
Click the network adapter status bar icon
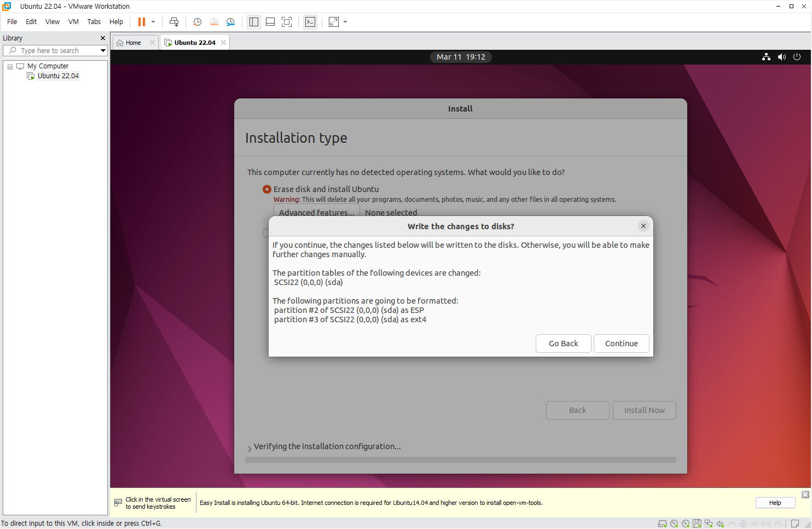[x=709, y=524]
